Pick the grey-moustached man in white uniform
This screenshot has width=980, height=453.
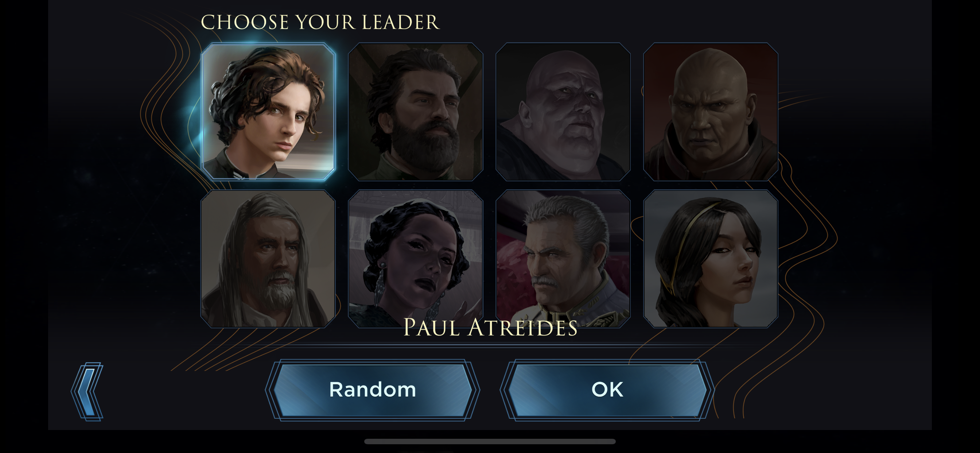(563, 259)
